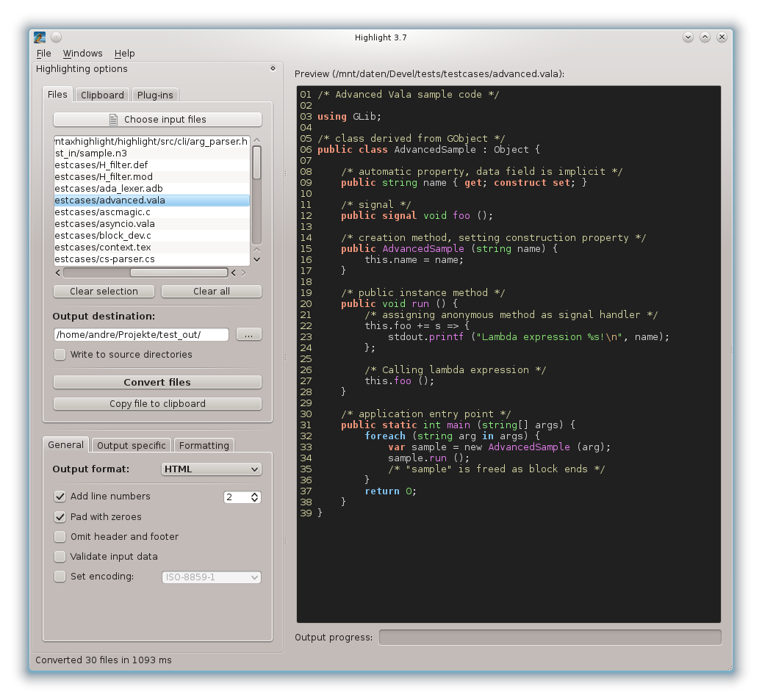Select estcases/ada_lexer.adb in file list
This screenshot has width=762, height=700.
click(x=151, y=189)
